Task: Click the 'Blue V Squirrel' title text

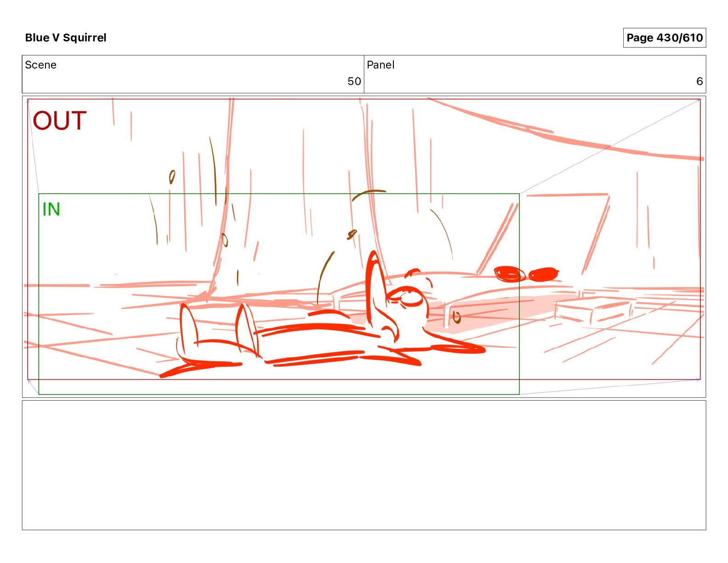Action: [66, 38]
